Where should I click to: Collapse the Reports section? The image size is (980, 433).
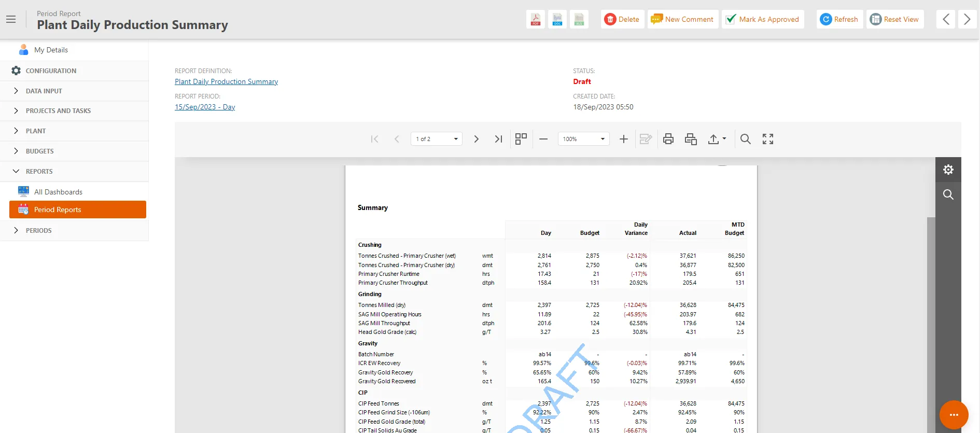pos(74,172)
